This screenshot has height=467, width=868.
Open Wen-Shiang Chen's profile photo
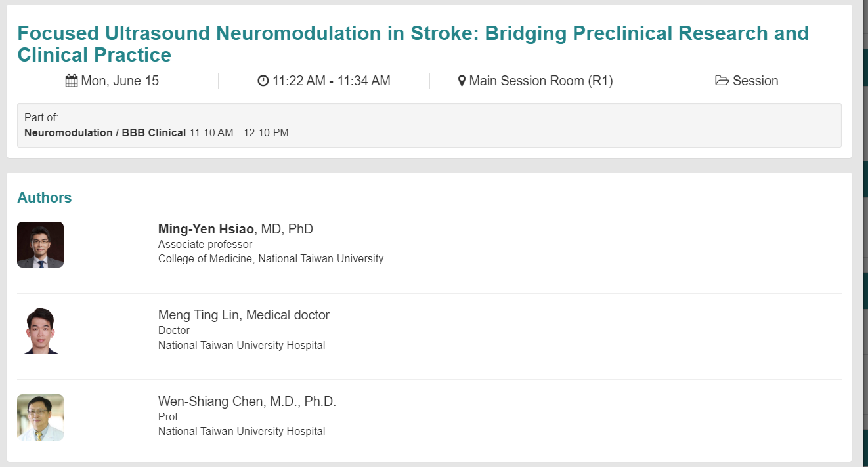point(40,417)
